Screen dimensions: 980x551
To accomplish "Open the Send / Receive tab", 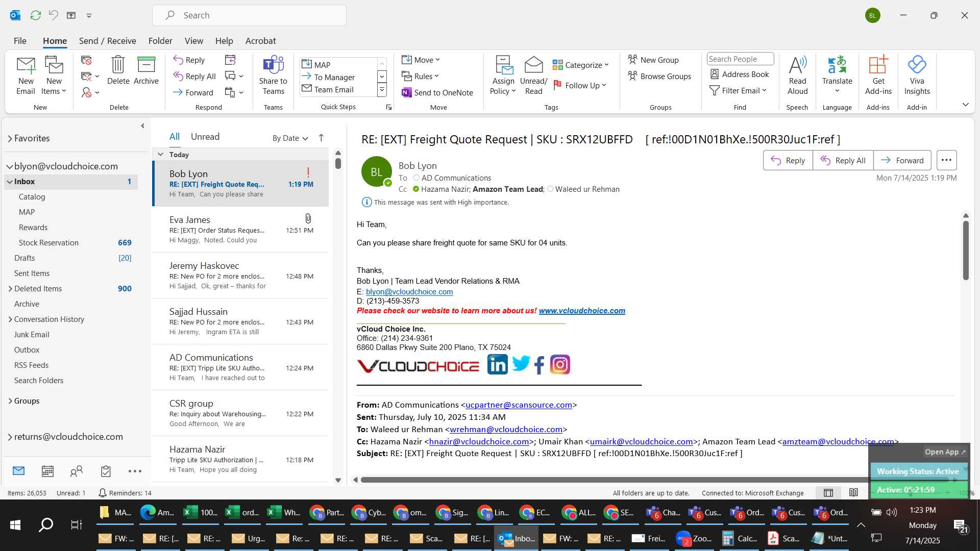I will (107, 41).
